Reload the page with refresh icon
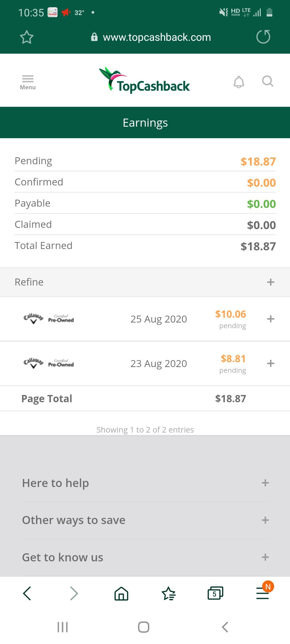Image resolution: width=290 pixels, height=644 pixels. click(263, 37)
